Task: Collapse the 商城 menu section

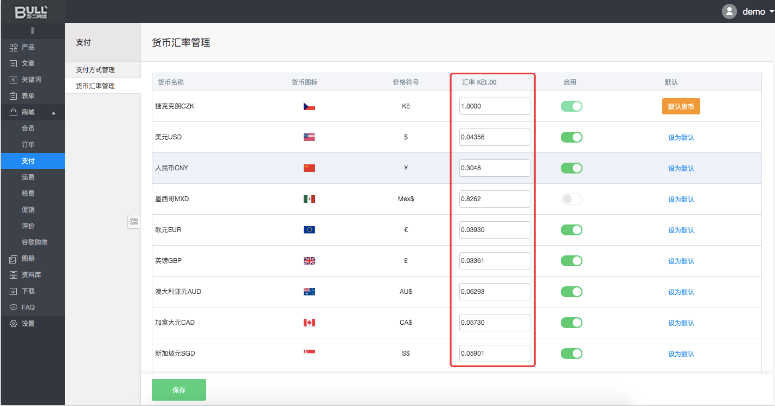Action: coord(53,112)
